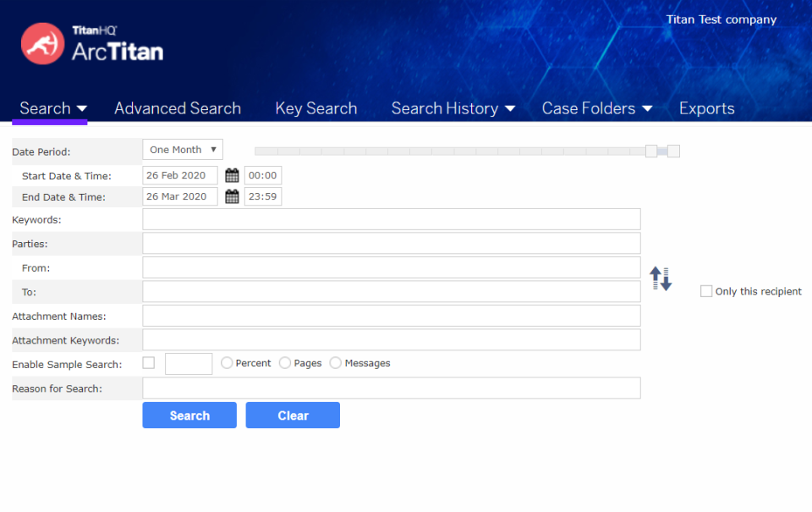Screen dimensions: 812x512
Task: Open the Start Date calendar picker
Action: pos(233,175)
